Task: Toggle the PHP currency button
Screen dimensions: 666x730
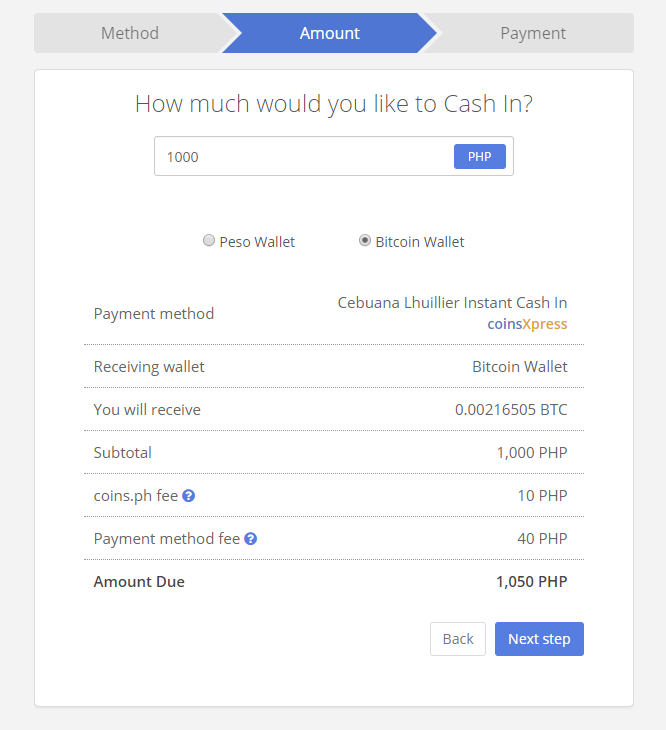Action: [x=479, y=156]
